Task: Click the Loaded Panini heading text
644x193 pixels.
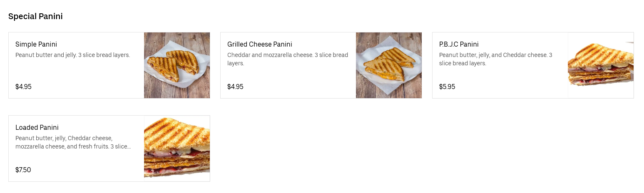Action: (37, 127)
